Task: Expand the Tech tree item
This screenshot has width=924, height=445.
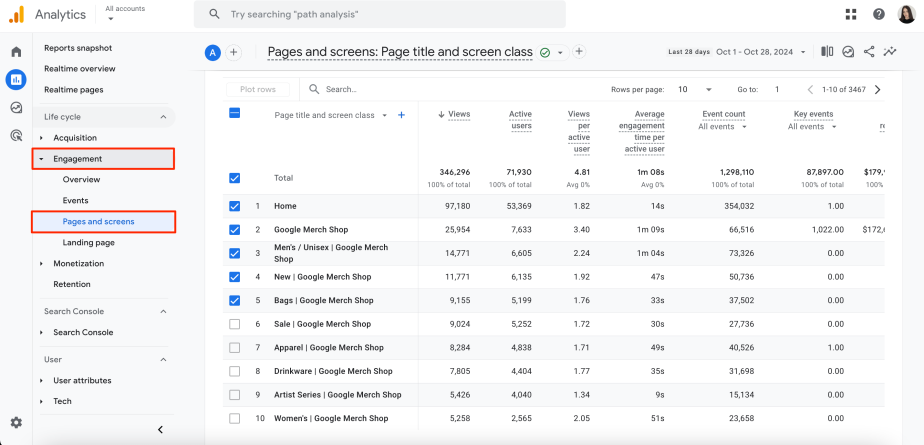Action: pos(41,401)
